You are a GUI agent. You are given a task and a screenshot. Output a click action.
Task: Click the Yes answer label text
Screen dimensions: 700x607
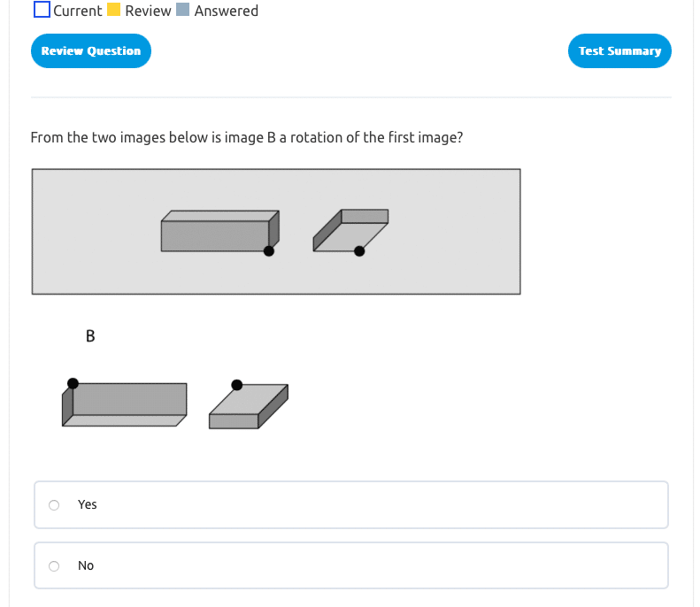point(88,504)
